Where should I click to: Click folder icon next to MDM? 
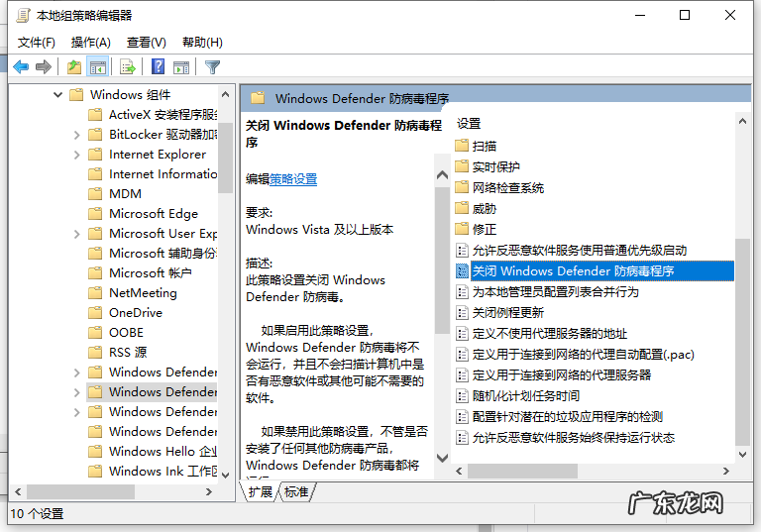coord(95,193)
